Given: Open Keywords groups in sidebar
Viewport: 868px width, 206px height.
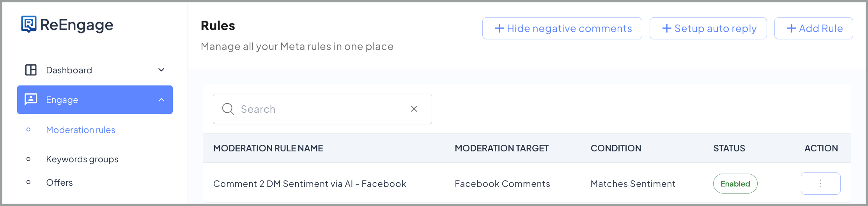Looking at the screenshot, I should (x=82, y=159).
